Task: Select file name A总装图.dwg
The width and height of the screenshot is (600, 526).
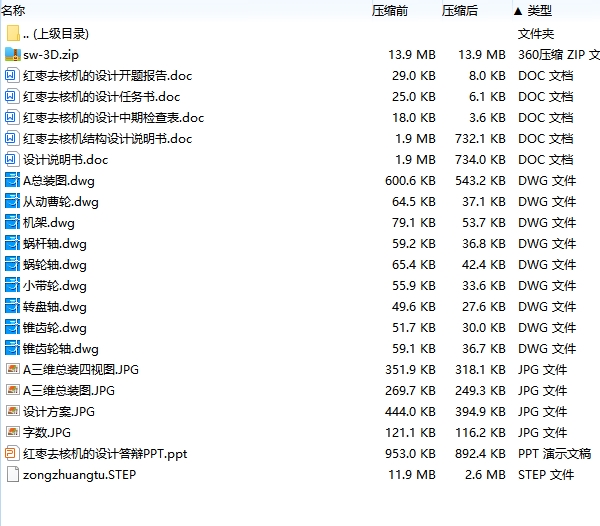Action: point(59,181)
